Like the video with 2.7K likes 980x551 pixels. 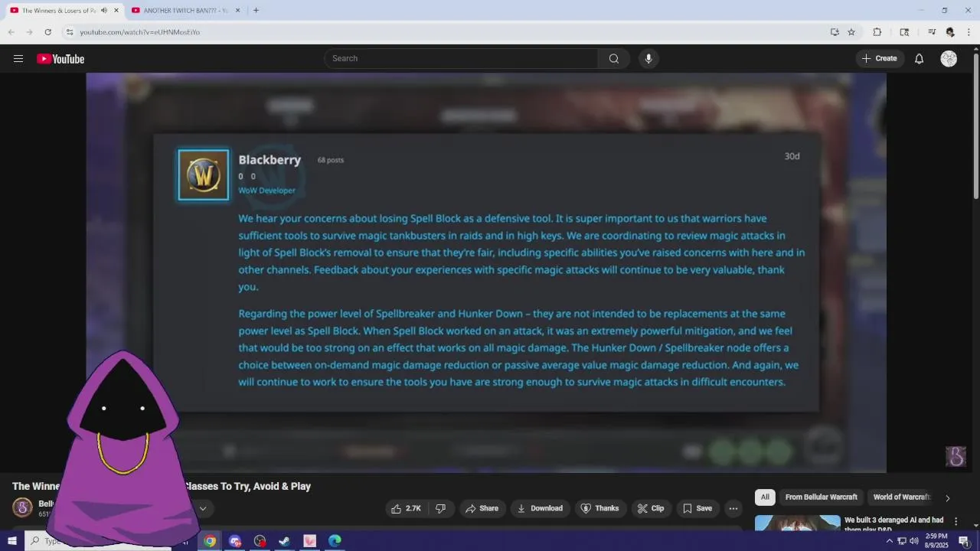click(406, 508)
